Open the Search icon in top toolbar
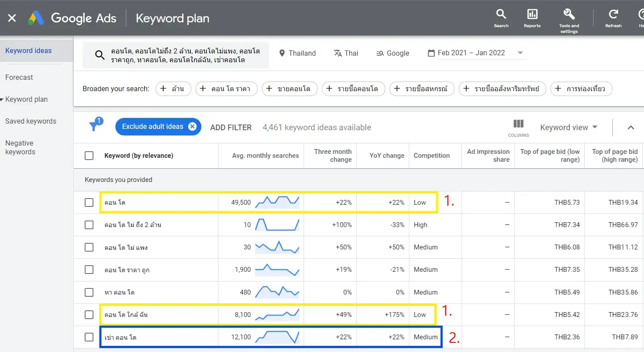The height and width of the screenshot is (352, 644). pyautogui.click(x=501, y=18)
